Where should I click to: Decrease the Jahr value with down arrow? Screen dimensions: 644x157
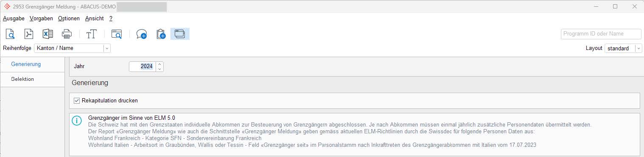(159, 69)
